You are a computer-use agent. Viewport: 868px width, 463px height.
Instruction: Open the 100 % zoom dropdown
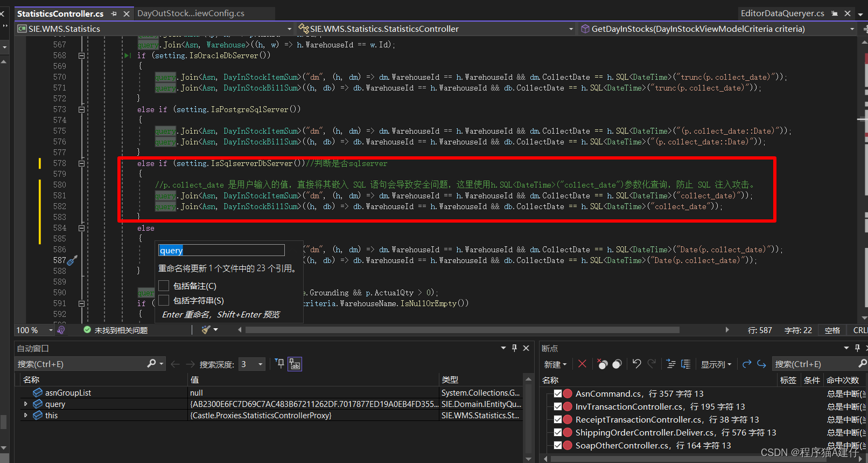click(x=51, y=330)
